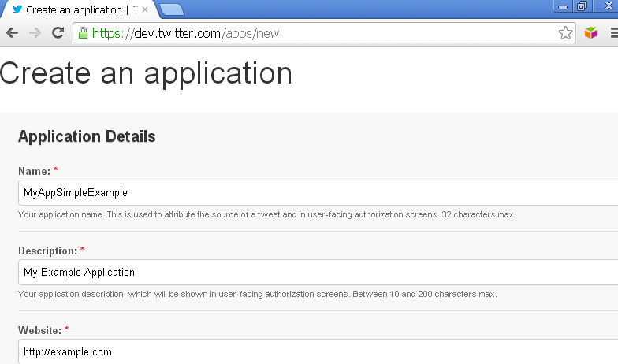Image resolution: width=618 pixels, height=364 pixels.
Task: Reload the current page
Action: (58, 33)
